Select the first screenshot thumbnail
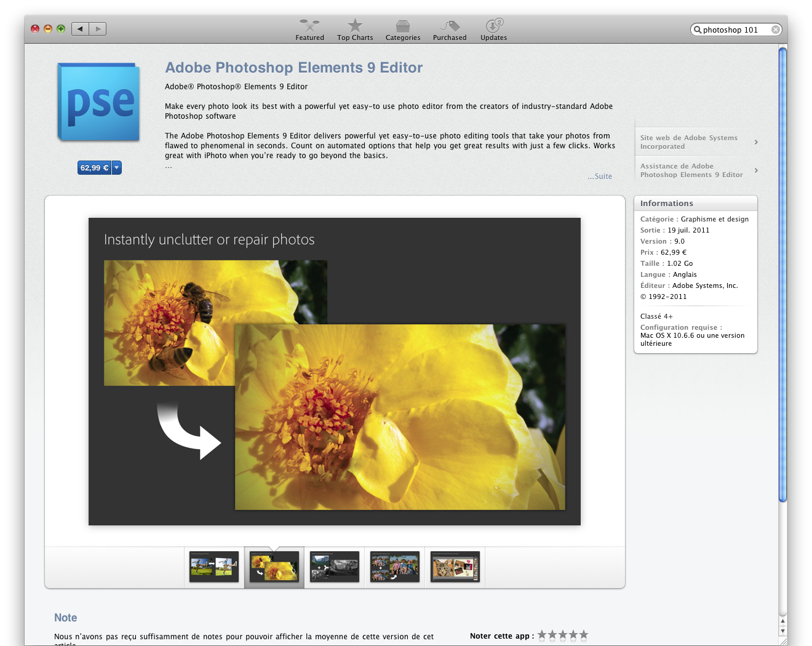This screenshot has width=812, height=646. pos(214,567)
